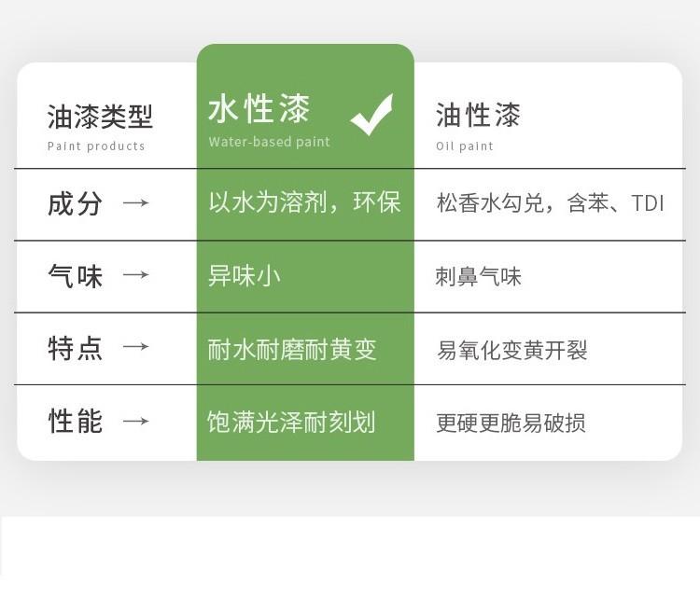
Task: Click the 性能 row label
Action: coord(75,421)
